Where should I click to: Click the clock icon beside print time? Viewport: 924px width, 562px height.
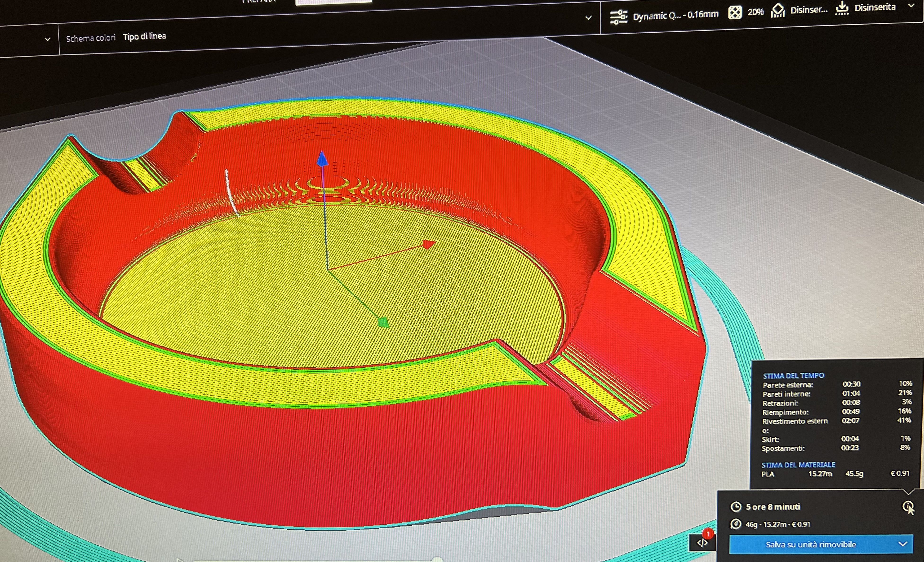[736, 507]
